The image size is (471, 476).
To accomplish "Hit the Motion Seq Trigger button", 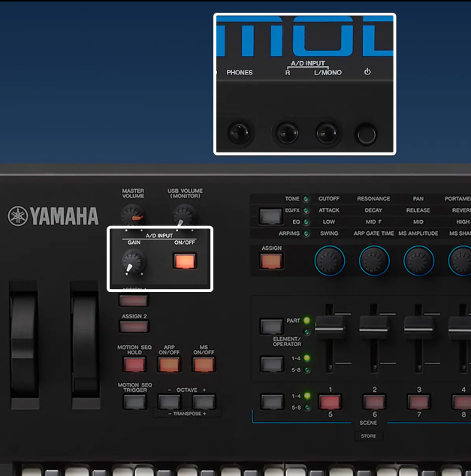I will [x=134, y=402].
